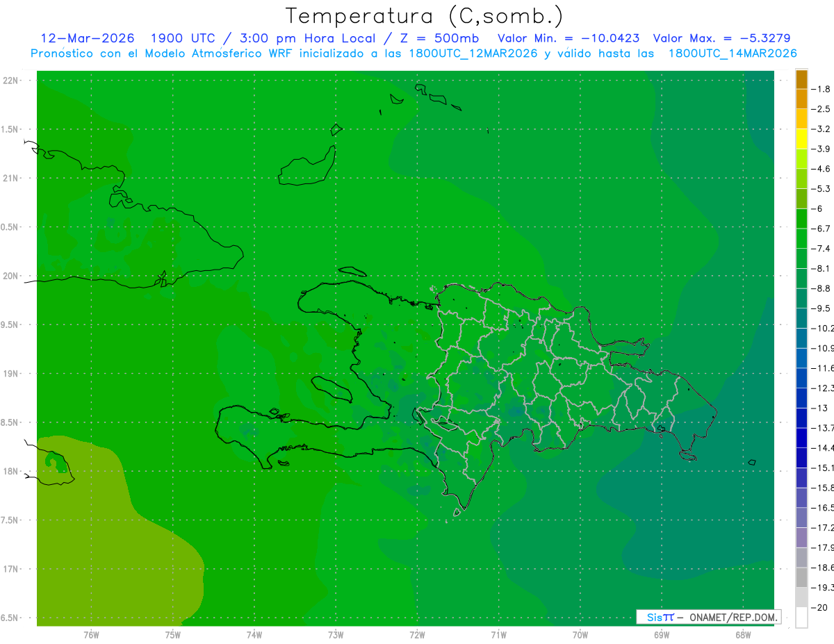Click the white swatch below -20
This screenshot has width=834, height=644.
[801, 618]
